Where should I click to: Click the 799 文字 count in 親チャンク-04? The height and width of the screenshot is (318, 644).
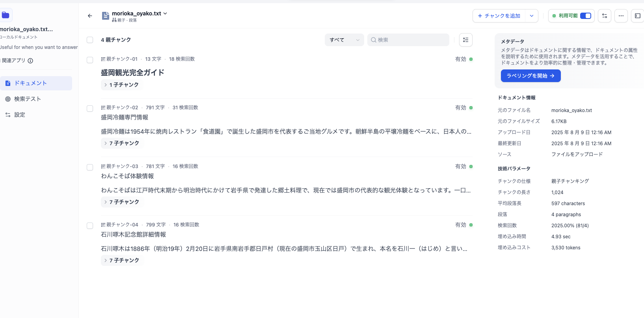156,225
